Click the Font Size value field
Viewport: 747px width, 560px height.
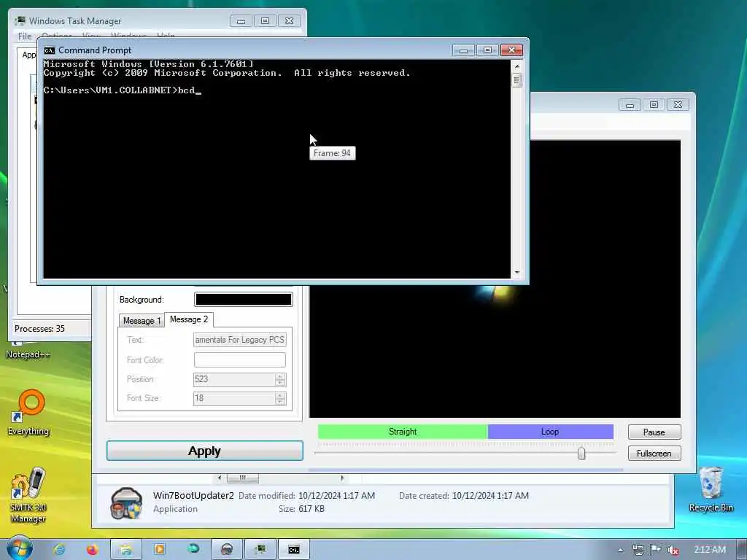click(x=234, y=398)
